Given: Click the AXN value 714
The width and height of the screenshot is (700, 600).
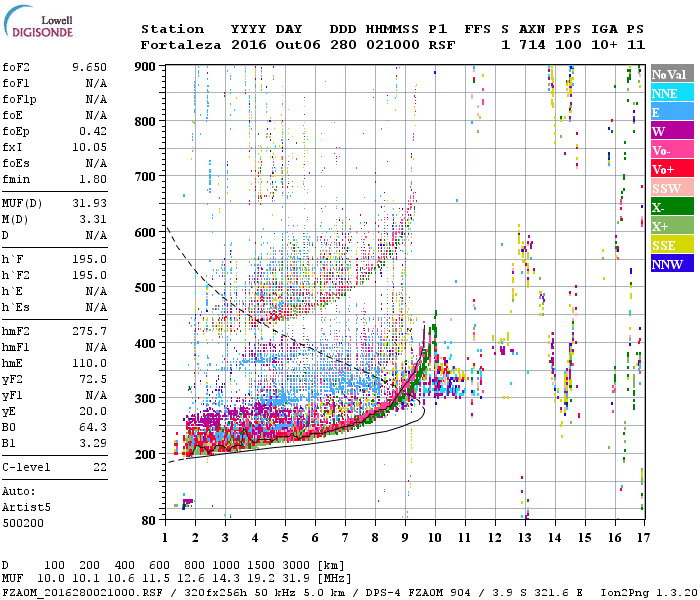Looking at the screenshot, I should (532, 45).
